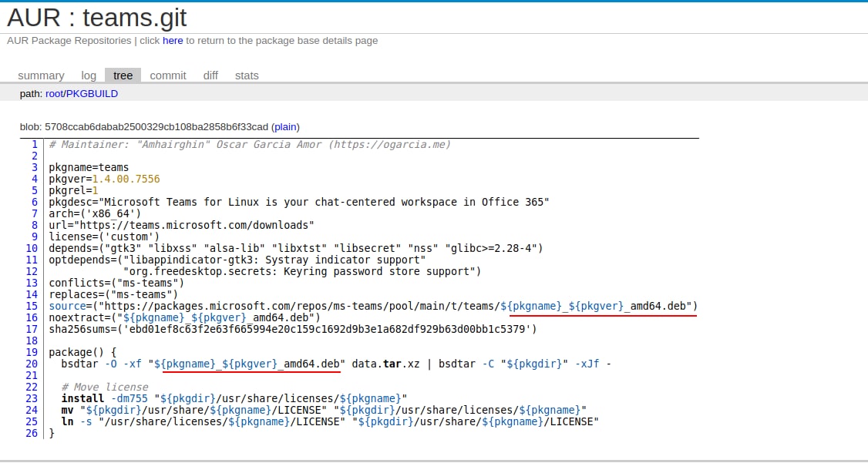The image size is (868, 463).
Task: Jump to line number 19
Action: tap(32, 352)
